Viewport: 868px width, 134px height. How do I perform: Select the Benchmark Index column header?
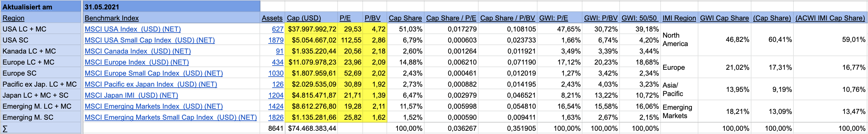[112, 18]
